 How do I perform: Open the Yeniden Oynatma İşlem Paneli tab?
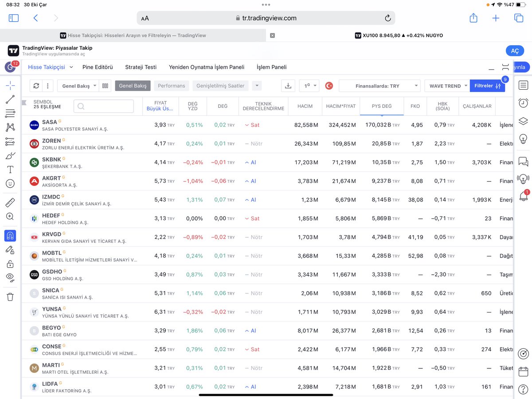207,67
